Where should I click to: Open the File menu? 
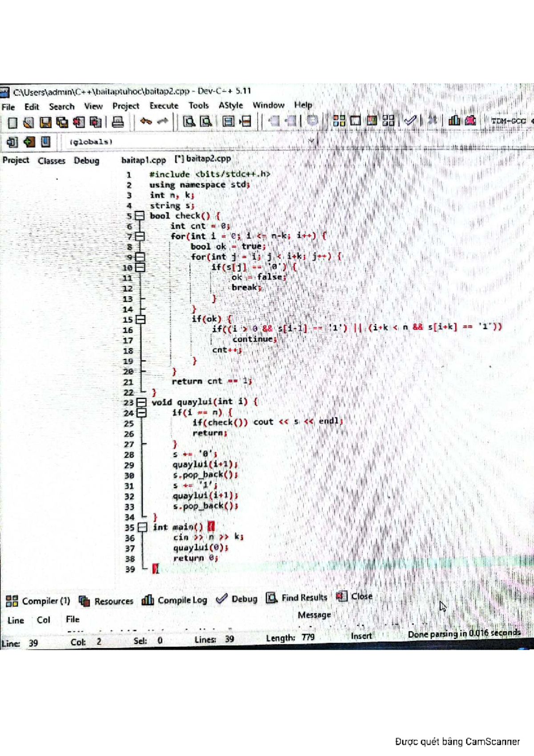click(x=8, y=107)
